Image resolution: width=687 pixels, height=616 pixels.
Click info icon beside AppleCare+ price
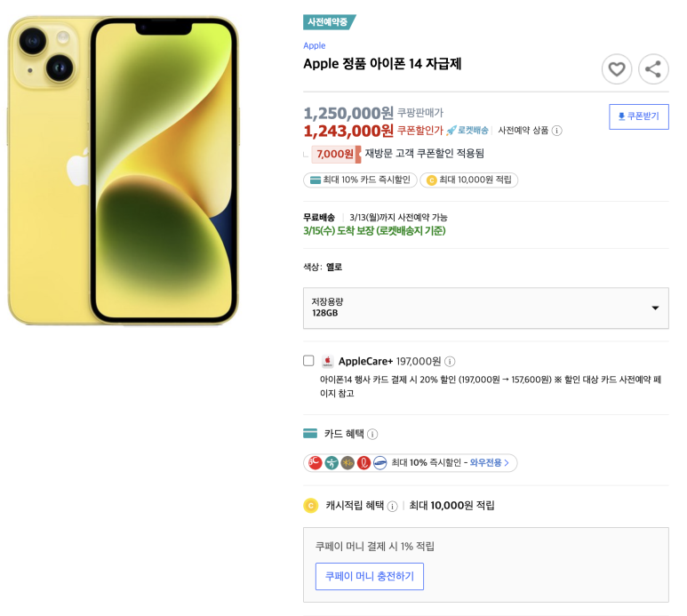click(450, 362)
